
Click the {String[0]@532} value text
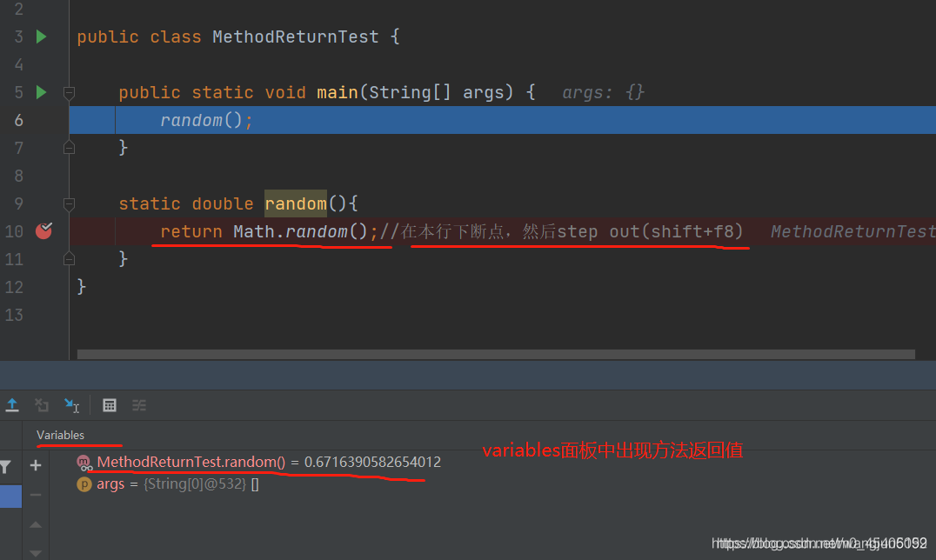pos(195,484)
